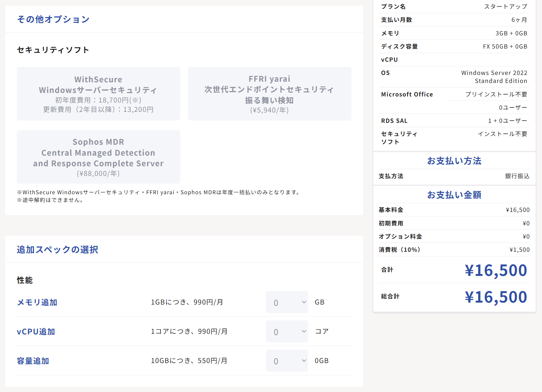Click the 容量追加 label
542x392 pixels.
[x=33, y=361]
